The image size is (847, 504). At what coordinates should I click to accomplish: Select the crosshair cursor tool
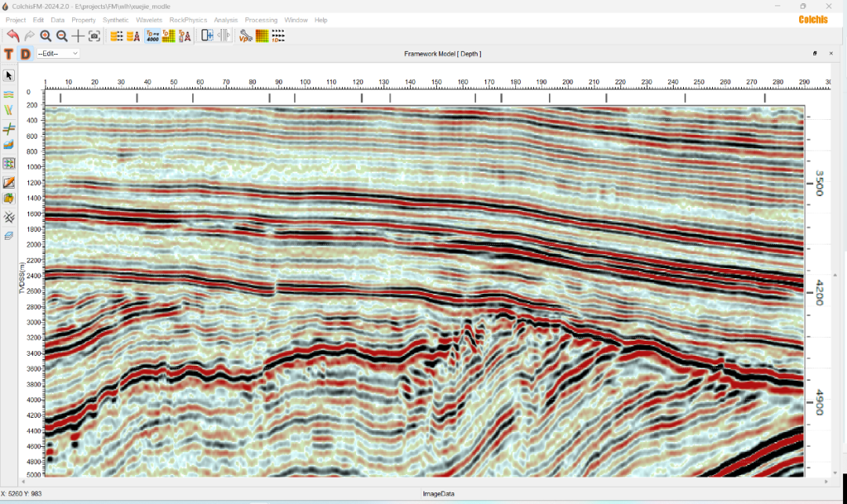(78, 35)
